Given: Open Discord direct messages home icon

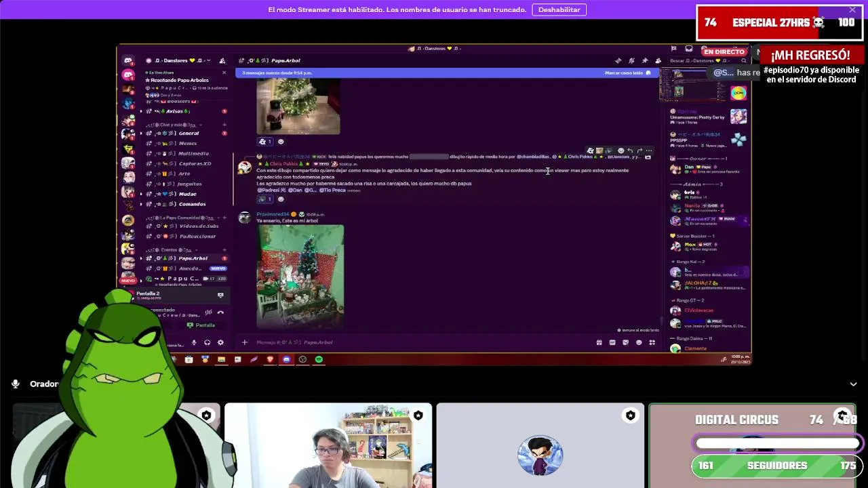Looking at the screenshot, I should (128, 60).
